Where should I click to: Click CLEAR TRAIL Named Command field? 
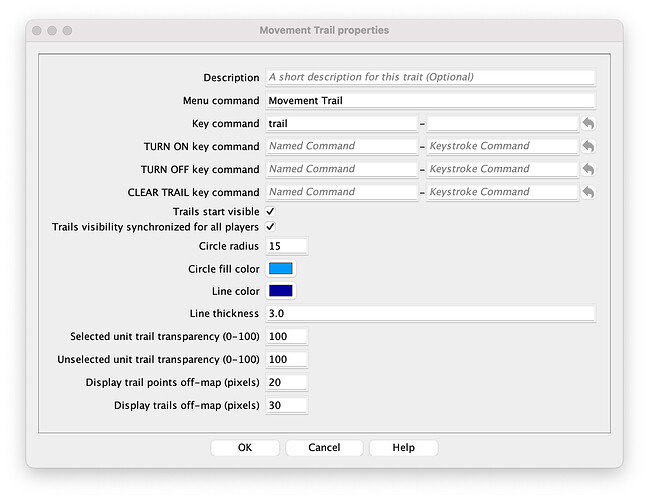click(341, 192)
